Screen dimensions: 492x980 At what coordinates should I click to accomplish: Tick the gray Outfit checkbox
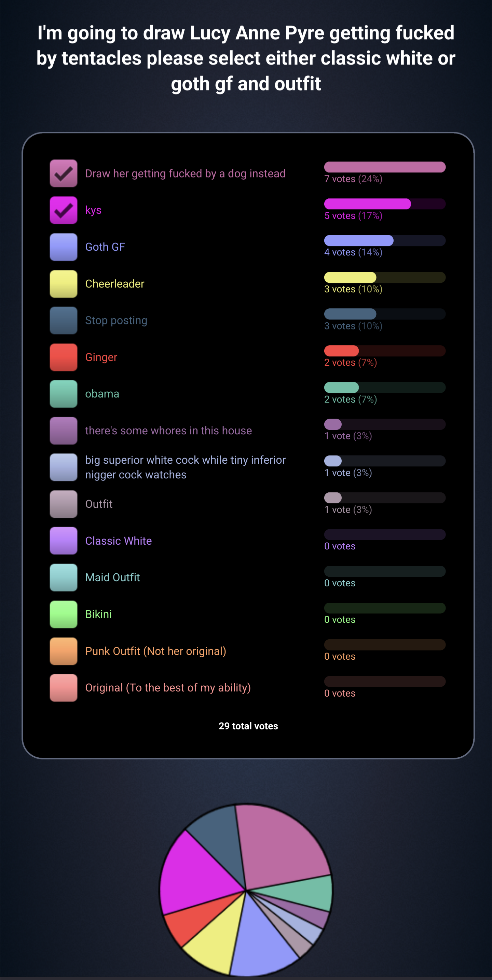[x=64, y=504]
